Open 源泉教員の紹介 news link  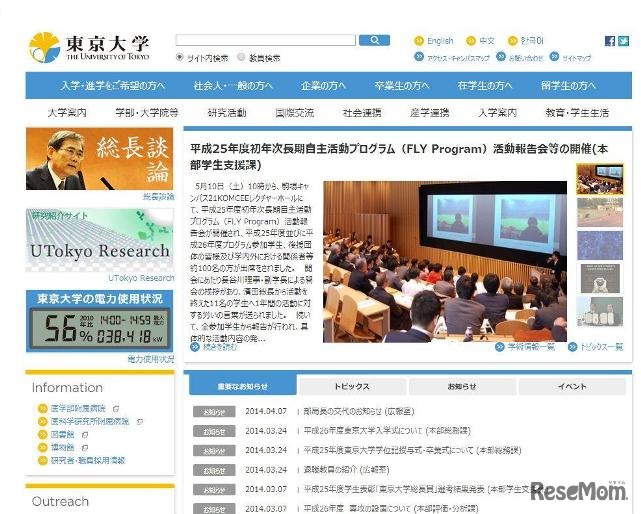tap(346, 469)
